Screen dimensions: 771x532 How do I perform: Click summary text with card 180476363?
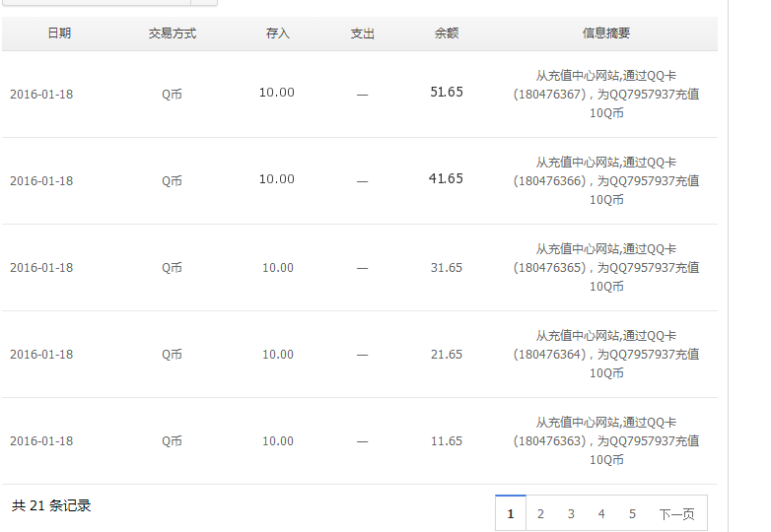click(605, 441)
